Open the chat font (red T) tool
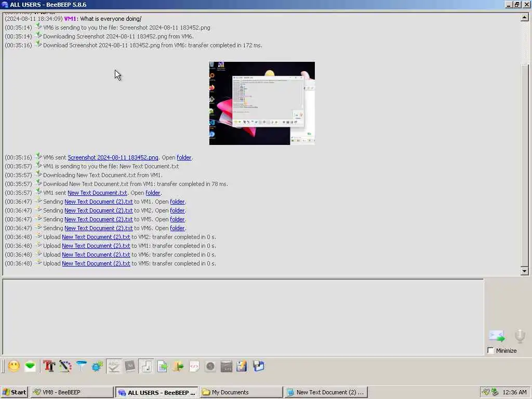This screenshot has width=532, height=399. pos(49,366)
